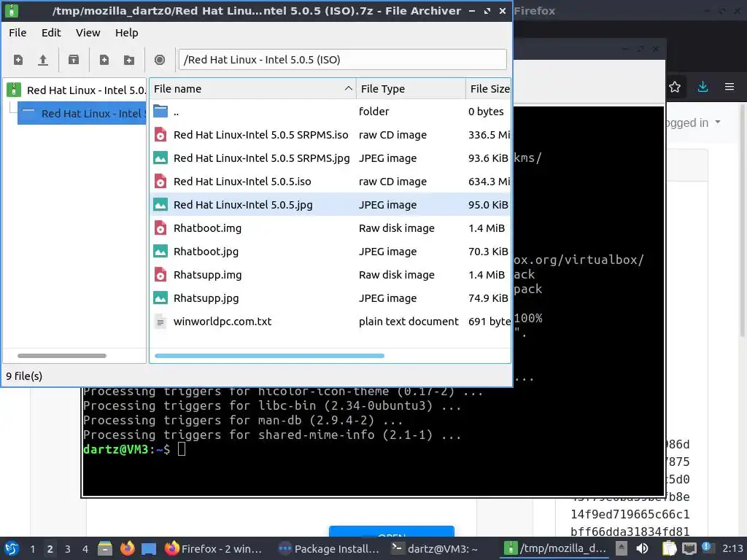
Task: Click image icon of Red Hat Linux-Intel 5.0.5.jpg
Action: click(160, 205)
